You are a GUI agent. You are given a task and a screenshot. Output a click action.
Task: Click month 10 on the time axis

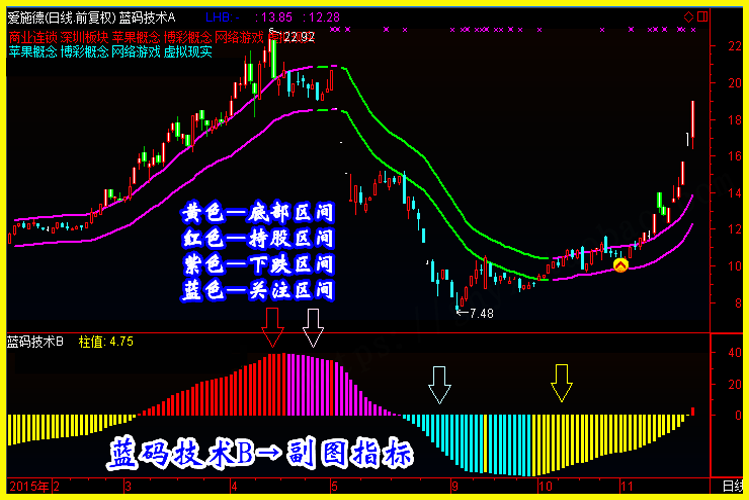click(x=546, y=487)
